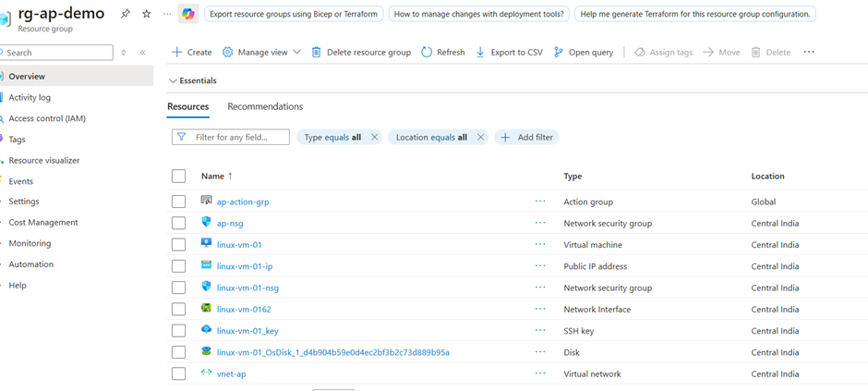This screenshot has height=391, width=868.
Task: Sort the table by the Name column
Action: click(217, 177)
